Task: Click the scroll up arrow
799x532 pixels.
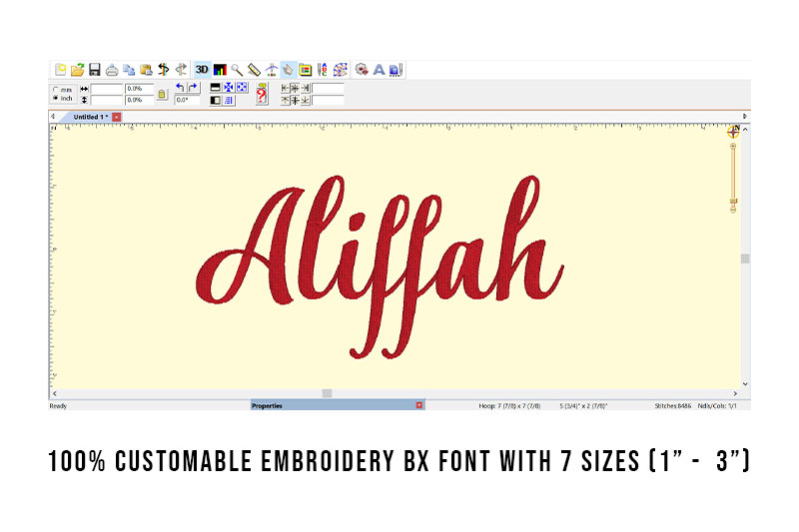Action: [x=745, y=130]
